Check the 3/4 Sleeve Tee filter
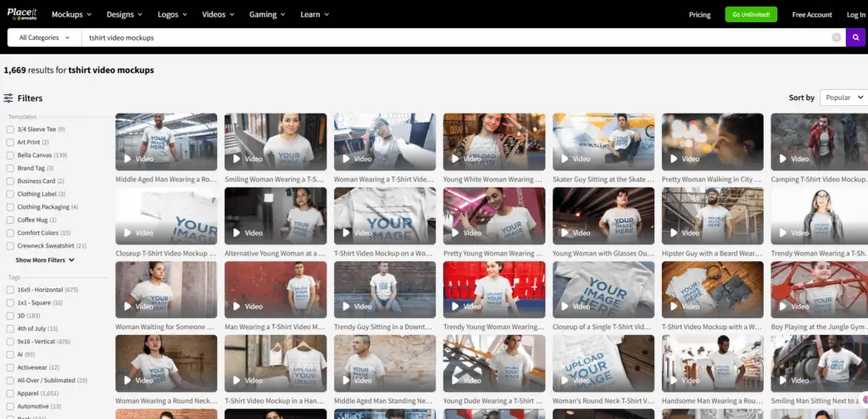The image size is (868, 419). [10, 130]
